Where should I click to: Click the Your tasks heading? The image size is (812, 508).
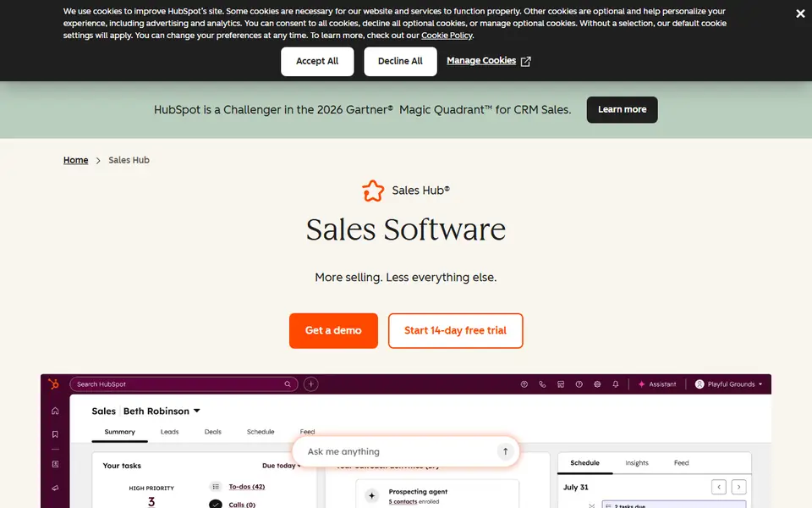point(122,466)
